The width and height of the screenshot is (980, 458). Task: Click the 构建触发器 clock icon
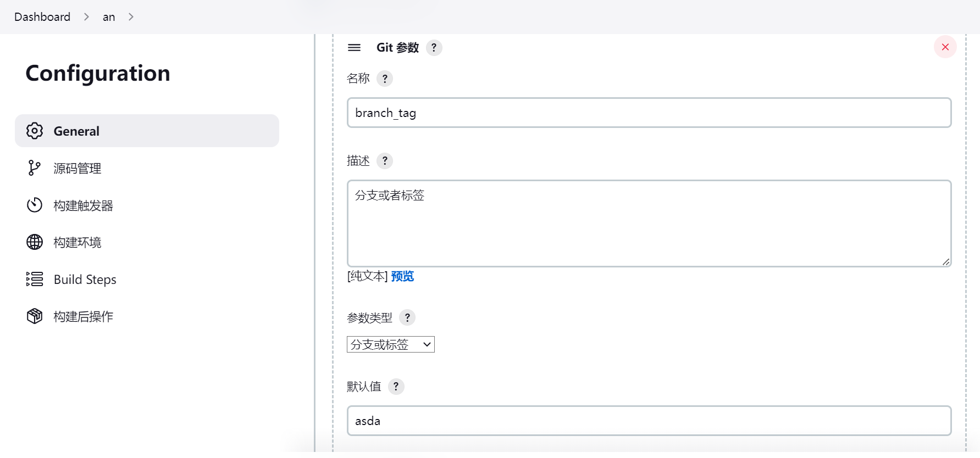(x=35, y=205)
